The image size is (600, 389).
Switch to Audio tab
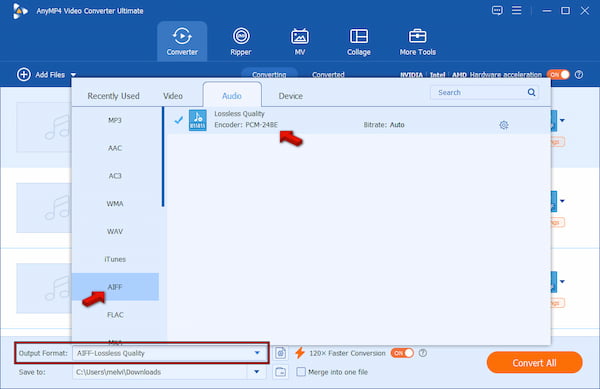click(x=232, y=95)
